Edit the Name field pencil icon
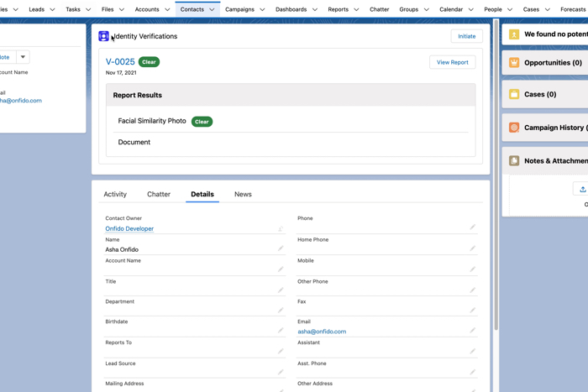 tap(281, 248)
